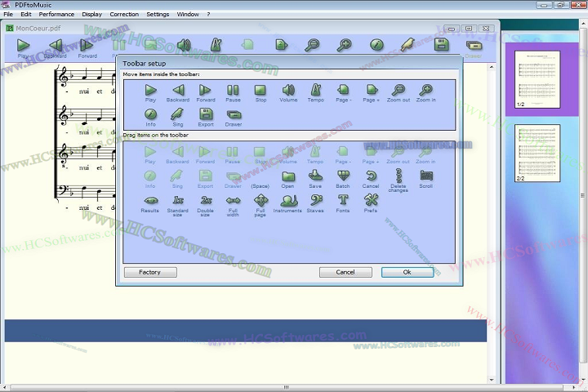The image size is (588, 392).
Task: Click Forward in the main document toolbar
Action: (x=87, y=46)
